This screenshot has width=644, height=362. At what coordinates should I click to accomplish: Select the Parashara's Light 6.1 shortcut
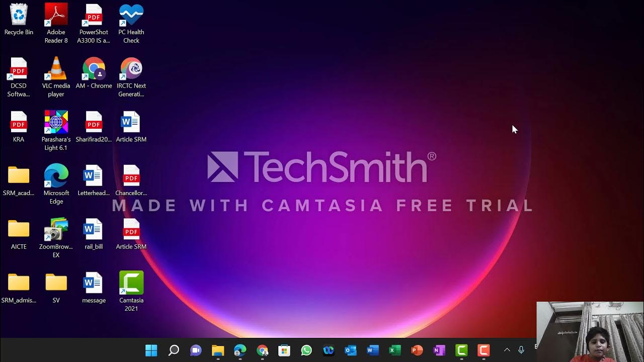pyautogui.click(x=56, y=131)
